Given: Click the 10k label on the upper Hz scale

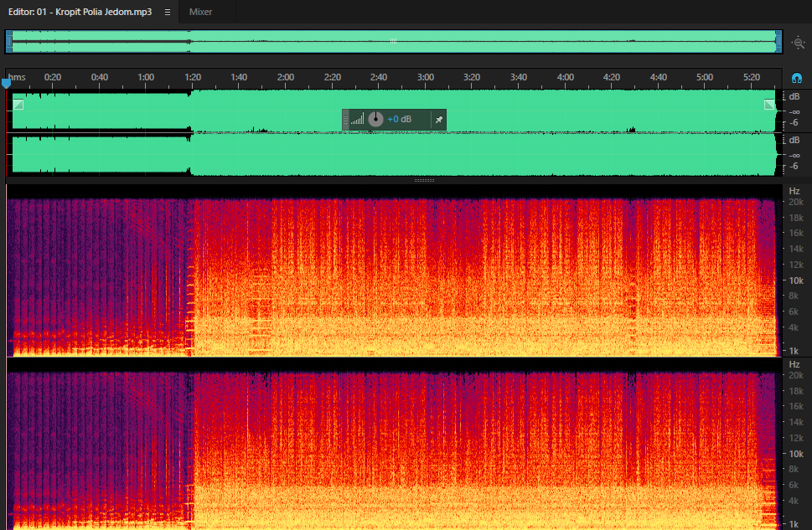Looking at the screenshot, I should (796, 280).
